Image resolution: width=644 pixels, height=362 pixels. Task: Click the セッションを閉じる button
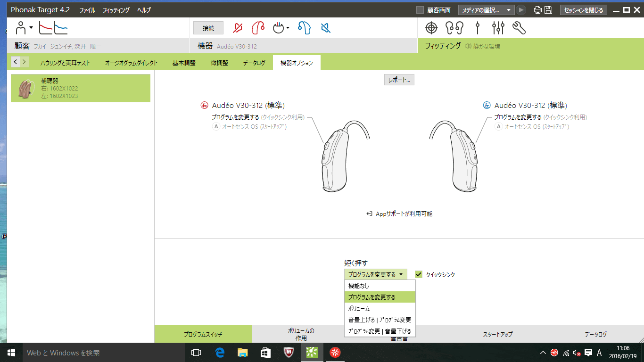click(x=584, y=10)
